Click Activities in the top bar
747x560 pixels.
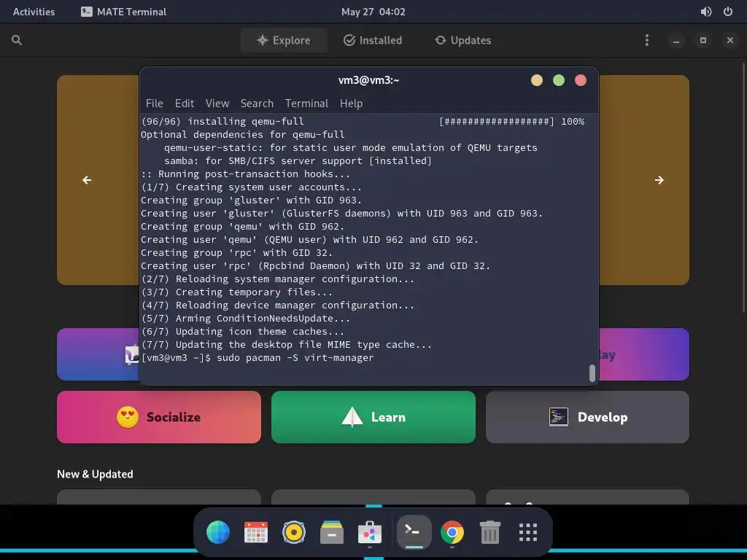34,12
